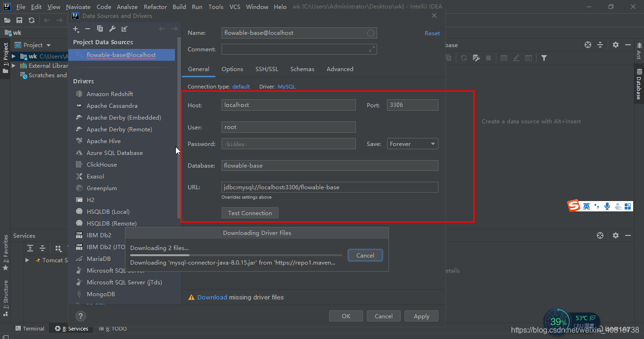Click the help question mark button in the dialog
Image resolution: width=644 pixels, height=339 pixels.
pyautogui.click(x=81, y=316)
